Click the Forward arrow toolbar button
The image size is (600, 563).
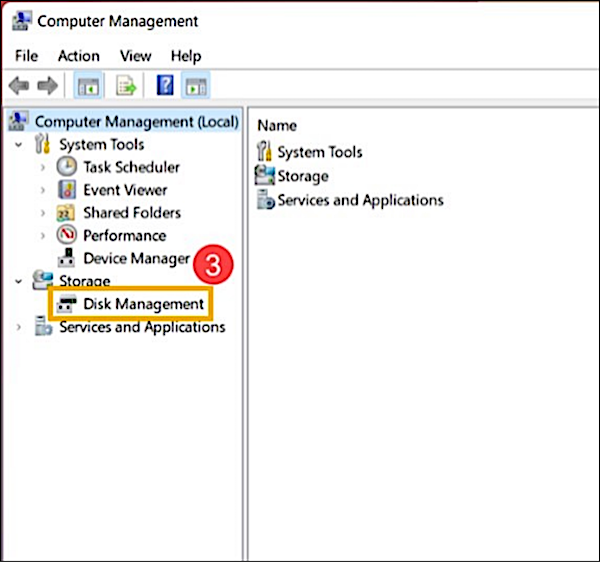(46, 86)
